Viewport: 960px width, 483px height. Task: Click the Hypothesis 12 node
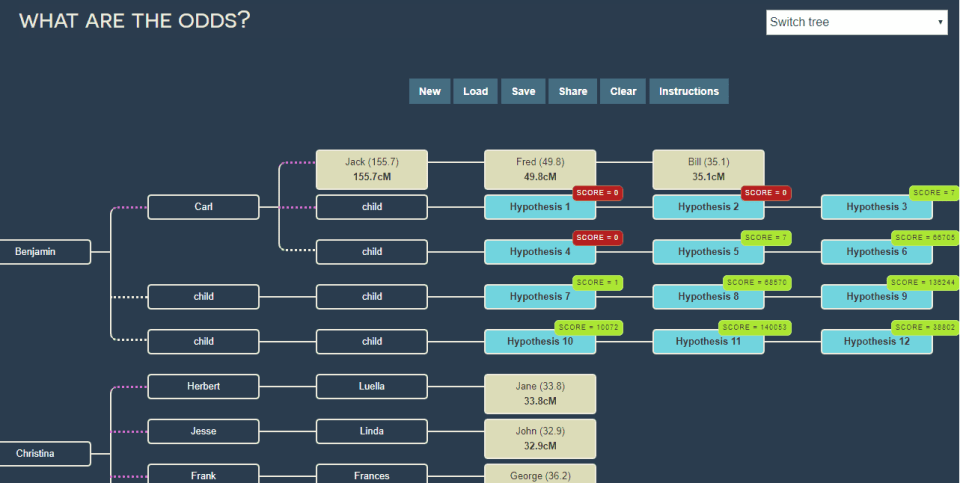click(877, 342)
